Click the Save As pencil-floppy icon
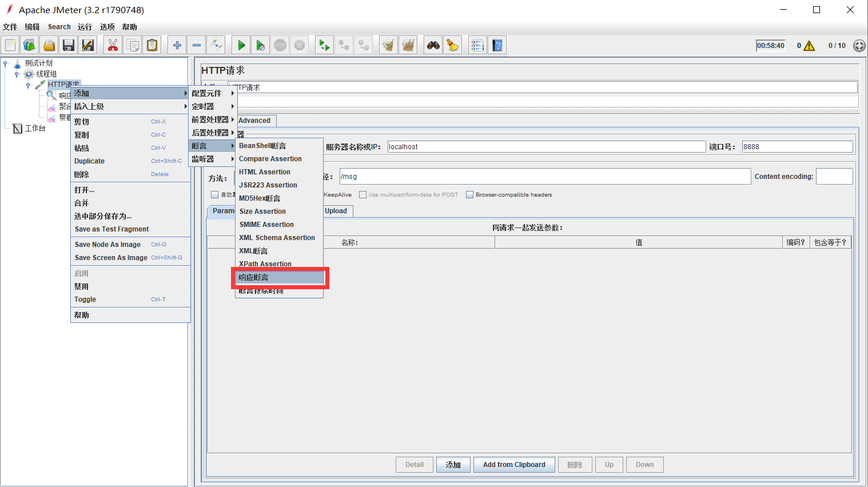The height and width of the screenshot is (487, 868). 88,45
